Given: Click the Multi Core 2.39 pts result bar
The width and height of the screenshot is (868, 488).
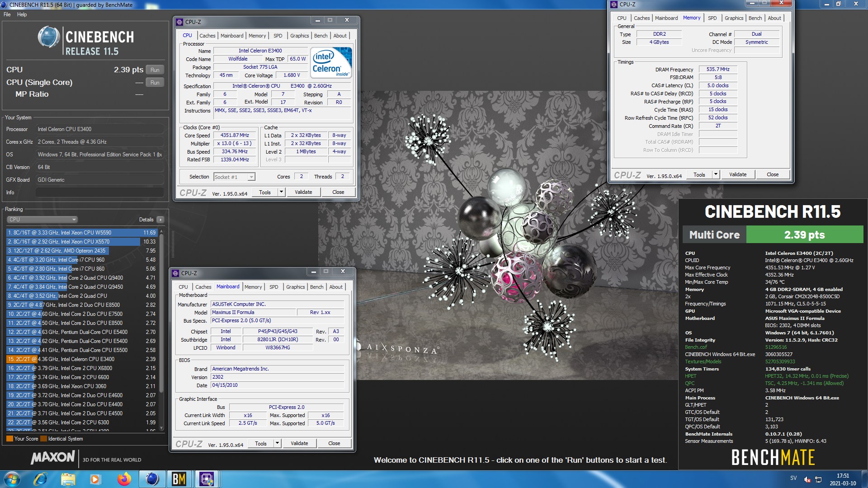Looking at the screenshot, I should pos(773,235).
